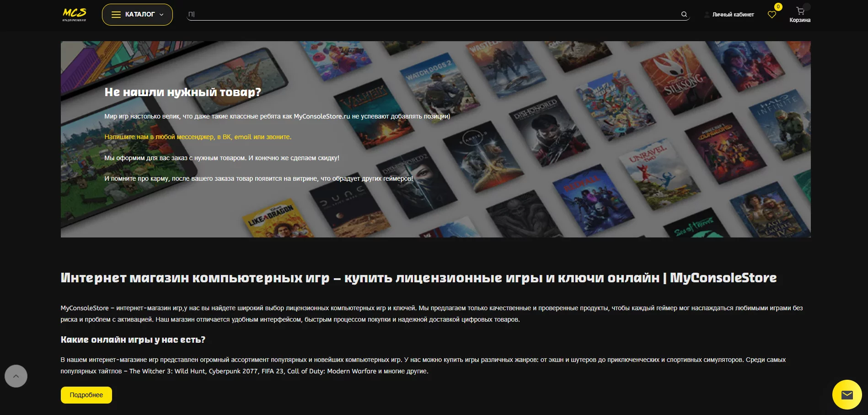This screenshot has width=868, height=415.
Task: Click the Minecraft Dungeons game cover
Action: tap(725, 149)
